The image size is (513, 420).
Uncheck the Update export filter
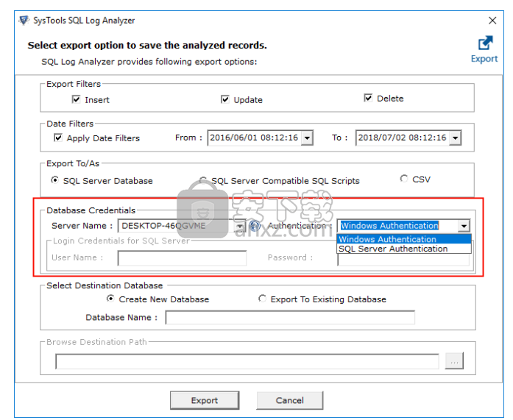pos(224,99)
